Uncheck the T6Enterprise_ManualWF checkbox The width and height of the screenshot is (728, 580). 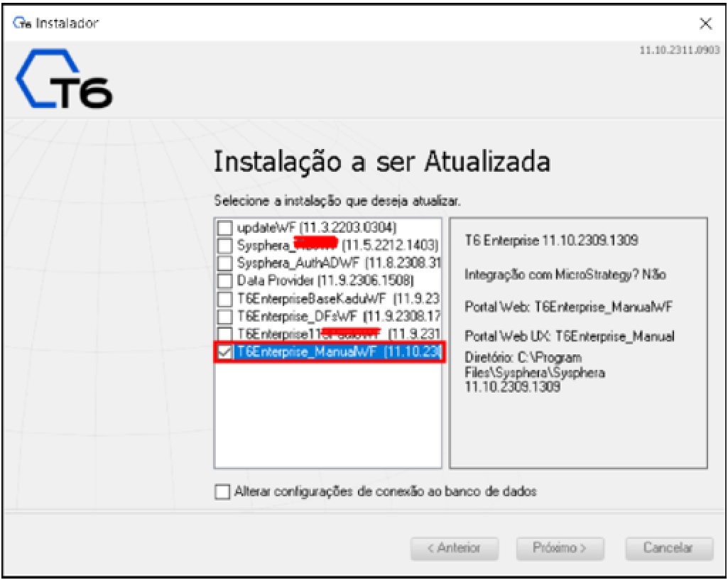coord(225,351)
